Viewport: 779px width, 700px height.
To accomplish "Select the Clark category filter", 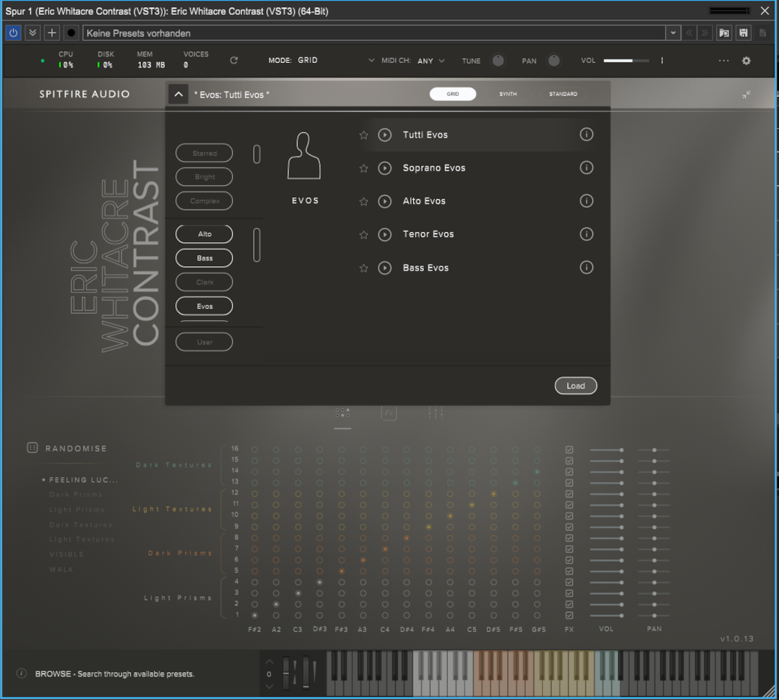I will coord(204,282).
